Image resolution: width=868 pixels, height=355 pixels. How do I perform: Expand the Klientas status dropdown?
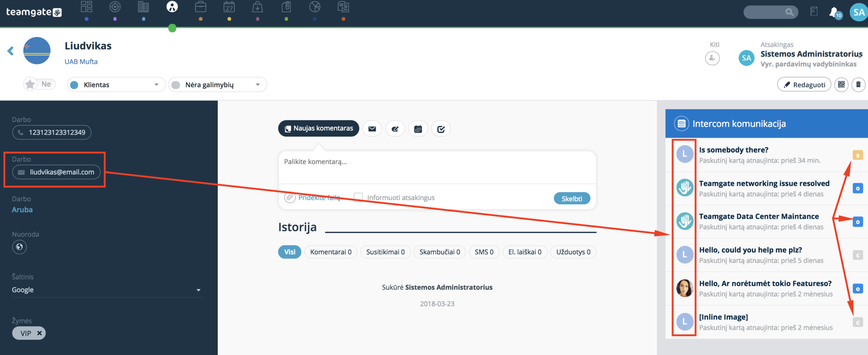point(116,84)
